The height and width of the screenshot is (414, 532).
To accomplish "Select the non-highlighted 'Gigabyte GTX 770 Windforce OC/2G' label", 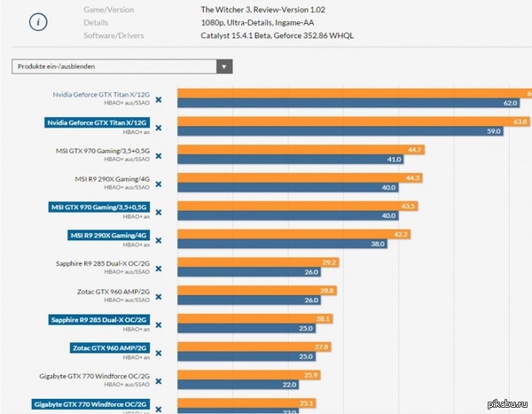I will tap(94, 376).
